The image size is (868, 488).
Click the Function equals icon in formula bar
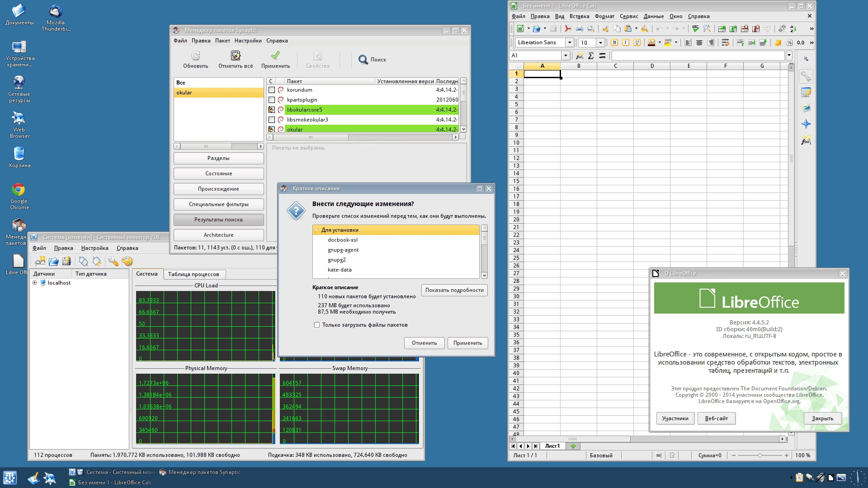click(x=602, y=56)
